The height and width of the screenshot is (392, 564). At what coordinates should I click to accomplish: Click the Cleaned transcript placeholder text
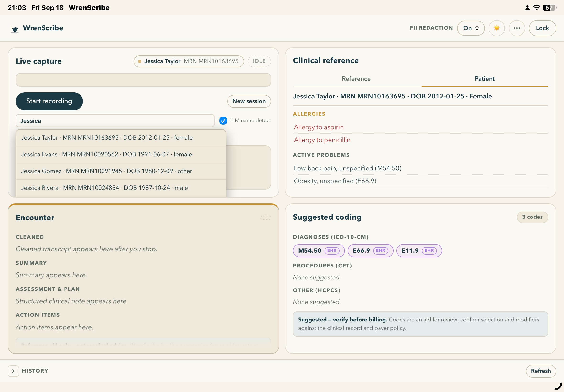(x=87, y=249)
